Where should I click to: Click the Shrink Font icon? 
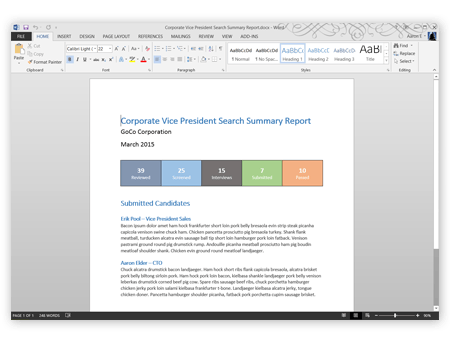click(x=123, y=49)
